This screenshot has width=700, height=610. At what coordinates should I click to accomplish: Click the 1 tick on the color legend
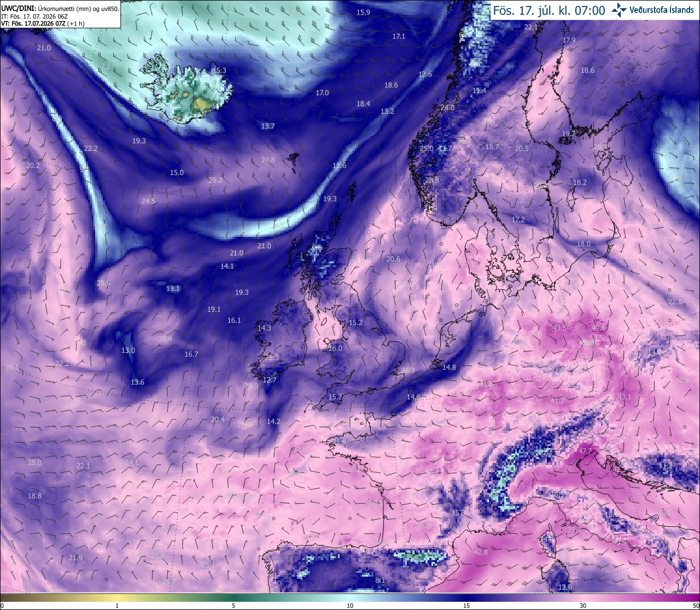[x=117, y=606]
